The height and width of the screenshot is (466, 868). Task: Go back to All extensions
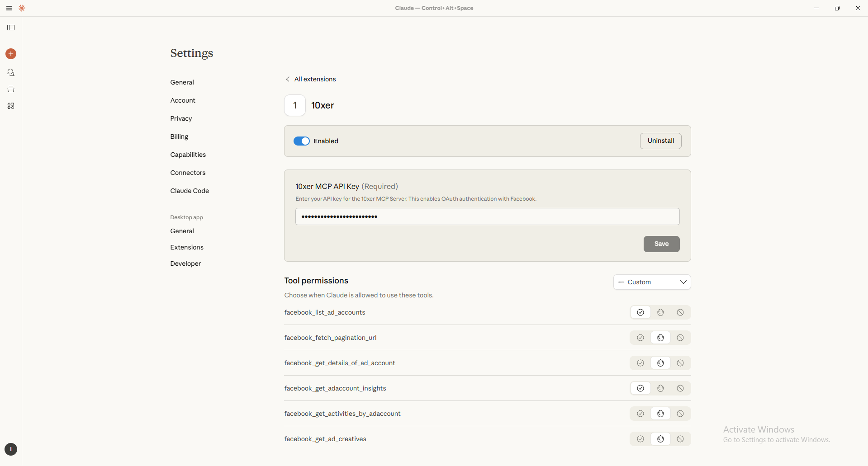tap(311, 79)
